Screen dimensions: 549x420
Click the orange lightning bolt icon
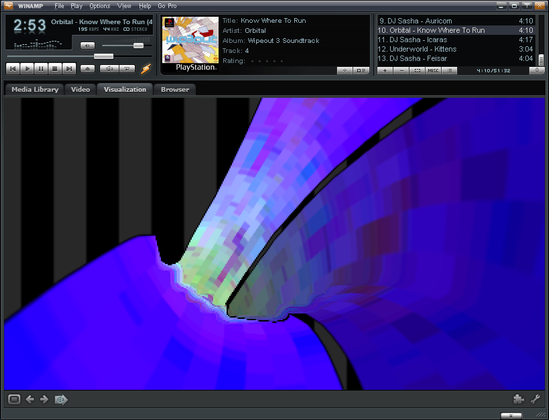pos(146,69)
